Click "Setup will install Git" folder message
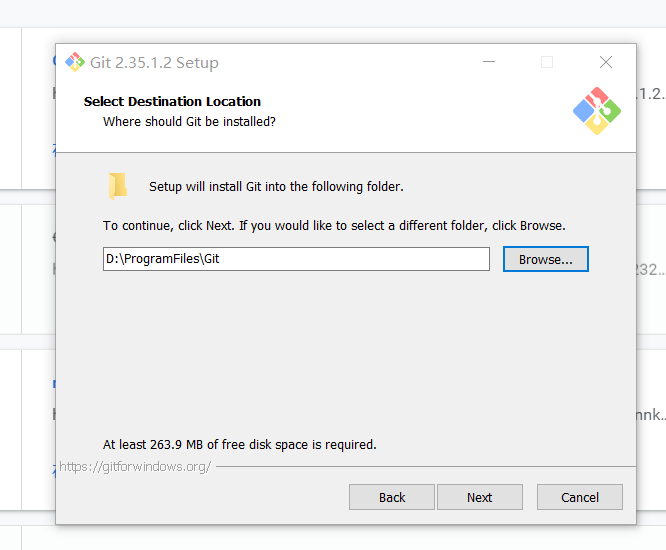The image size is (666, 550). click(x=276, y=187)
